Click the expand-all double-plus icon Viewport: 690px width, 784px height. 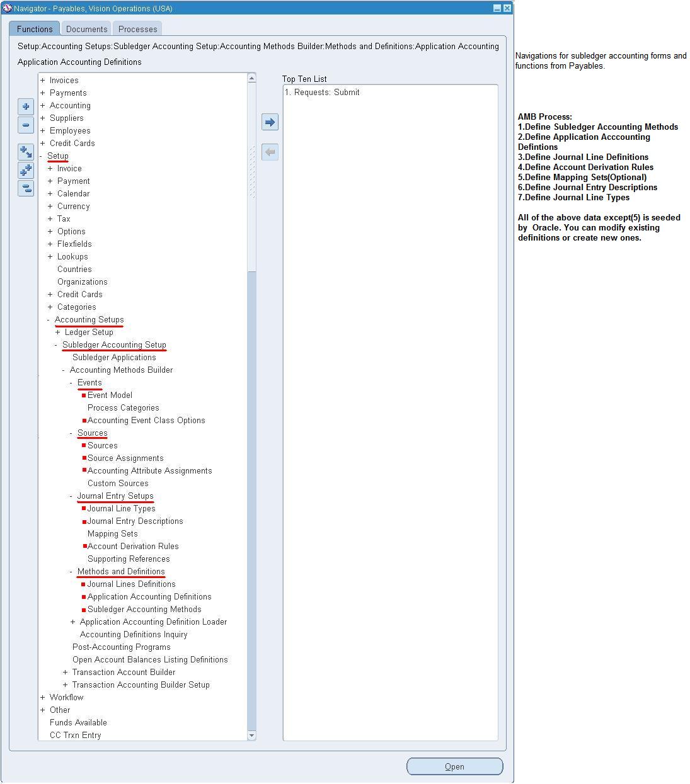[x=26, y=170]
